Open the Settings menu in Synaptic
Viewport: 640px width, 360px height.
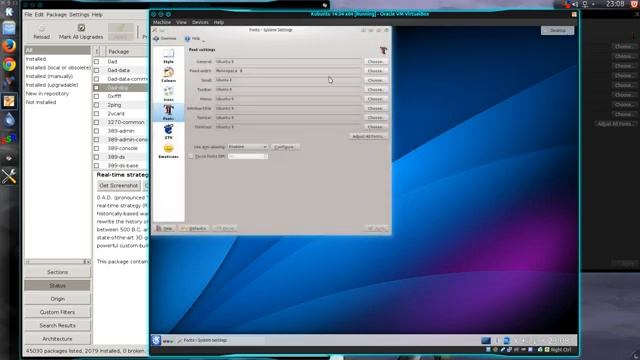coord(79,14)
